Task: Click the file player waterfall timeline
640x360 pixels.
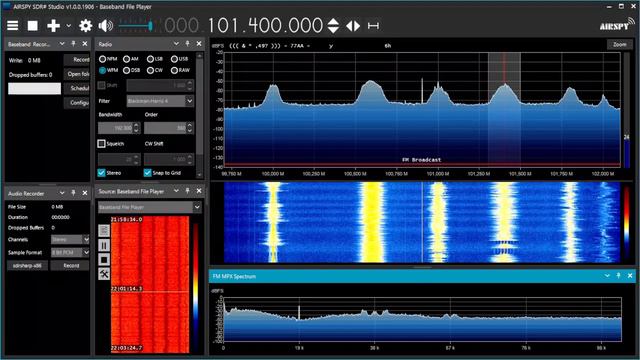Action: click(x=150, y=284)
